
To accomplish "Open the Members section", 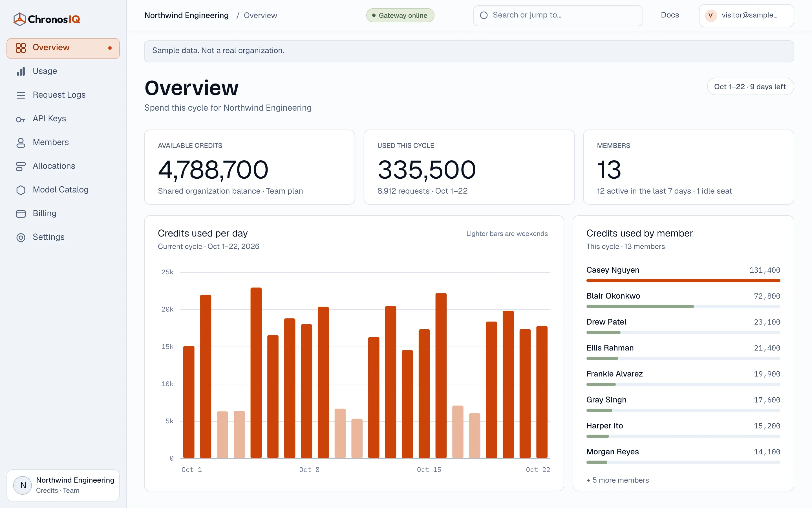I will tap(63, 143).
